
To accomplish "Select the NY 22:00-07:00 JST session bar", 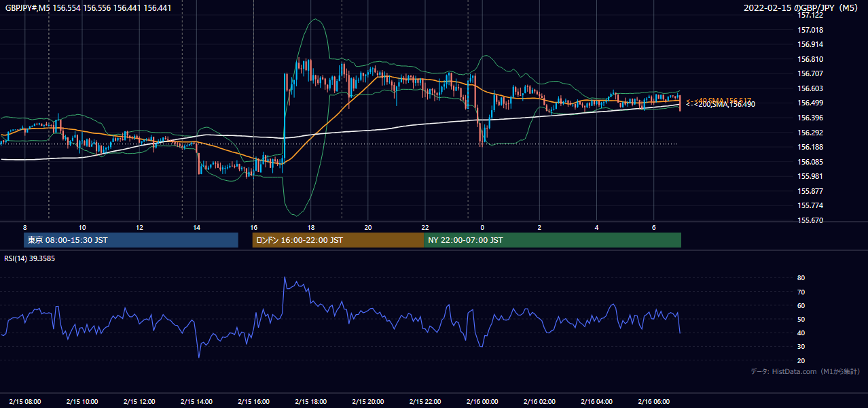I will pyautogui.click(x=552, y=240).
